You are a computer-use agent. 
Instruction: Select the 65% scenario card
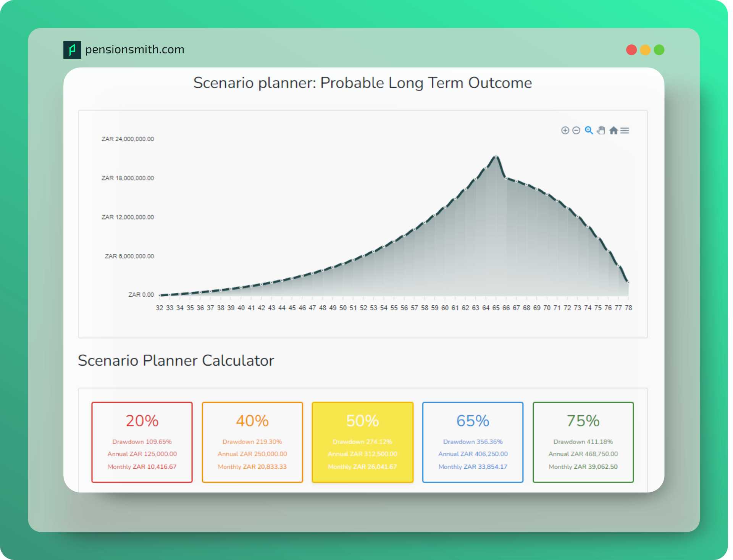click(473, 442)
